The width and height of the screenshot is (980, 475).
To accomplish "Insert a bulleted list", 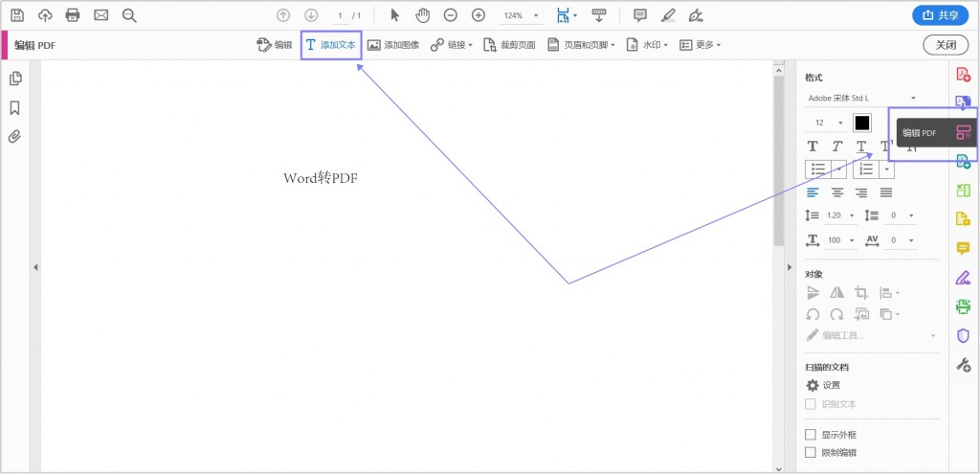I will (818, 169).
